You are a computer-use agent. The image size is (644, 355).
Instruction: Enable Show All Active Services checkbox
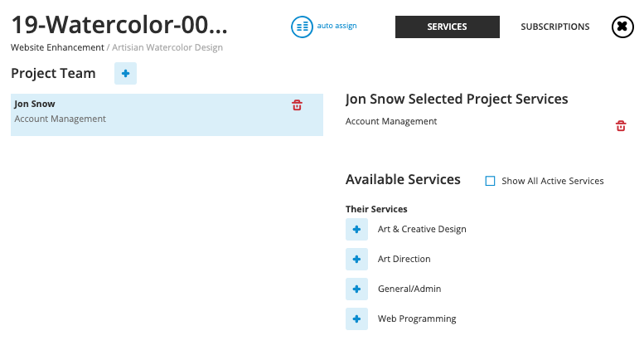pos(490,181)
